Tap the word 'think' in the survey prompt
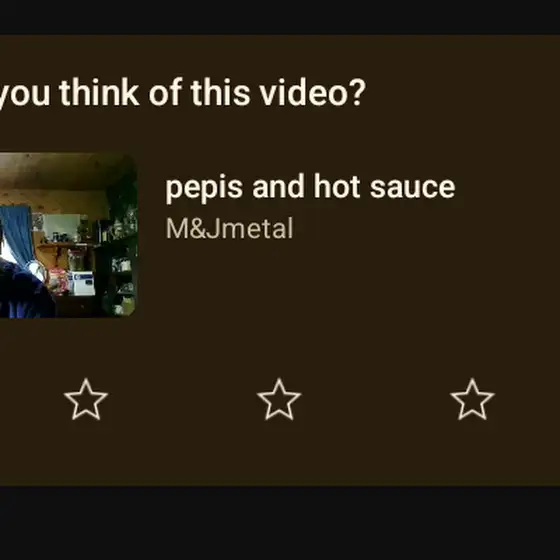This screenshot has width=560, height=560. 99,92
